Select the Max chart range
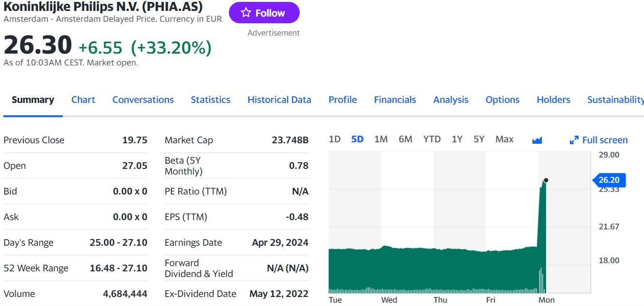 (504, 139)
